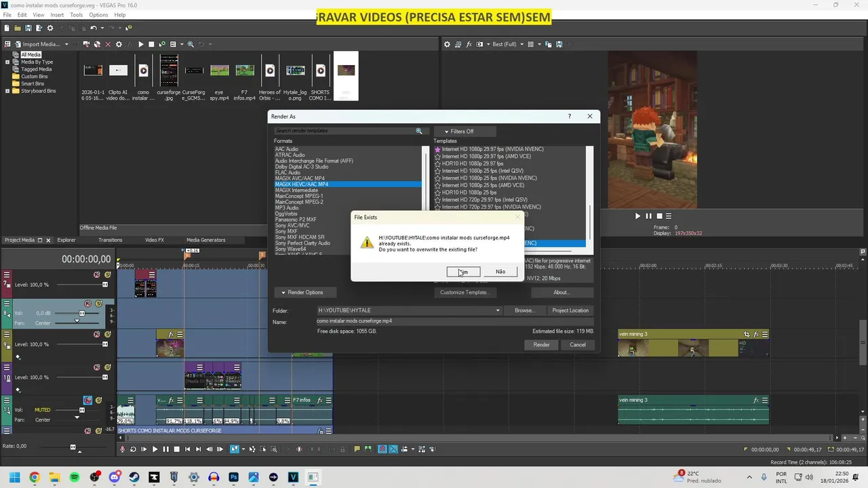Screen dimensions: 868x488
Task: Solo video track 10
Action: (x=107, y=367)
